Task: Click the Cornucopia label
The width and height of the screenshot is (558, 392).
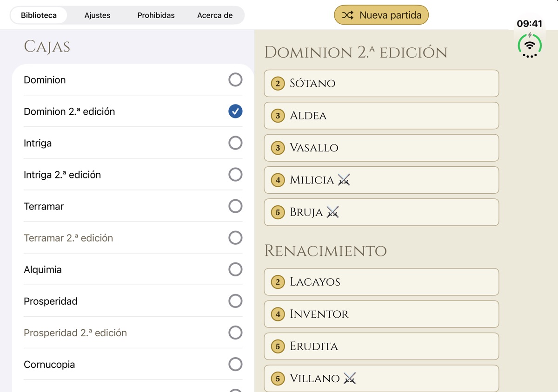Action: coord(49,364)
